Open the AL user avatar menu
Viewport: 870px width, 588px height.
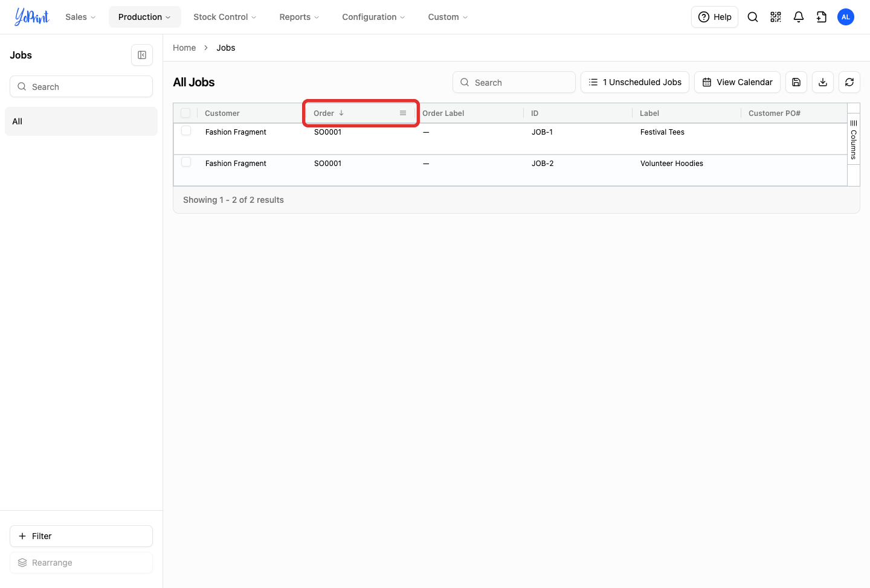(x=846, y=17)
